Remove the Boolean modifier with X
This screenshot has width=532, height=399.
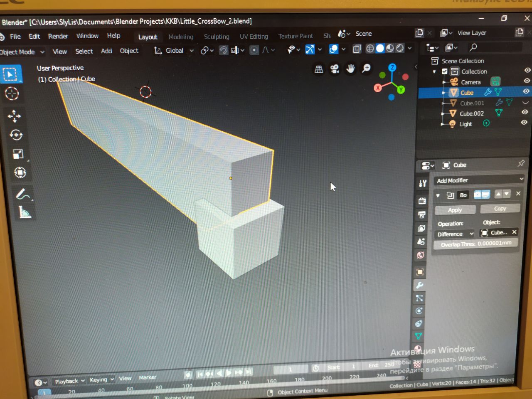[518, 193]
